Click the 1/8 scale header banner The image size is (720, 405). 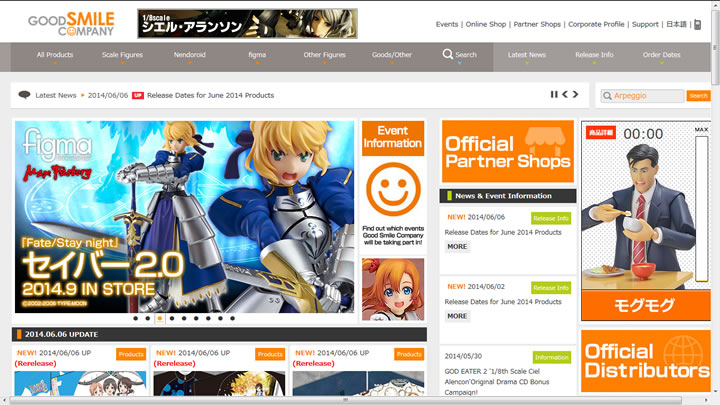(x=248, y=24)
